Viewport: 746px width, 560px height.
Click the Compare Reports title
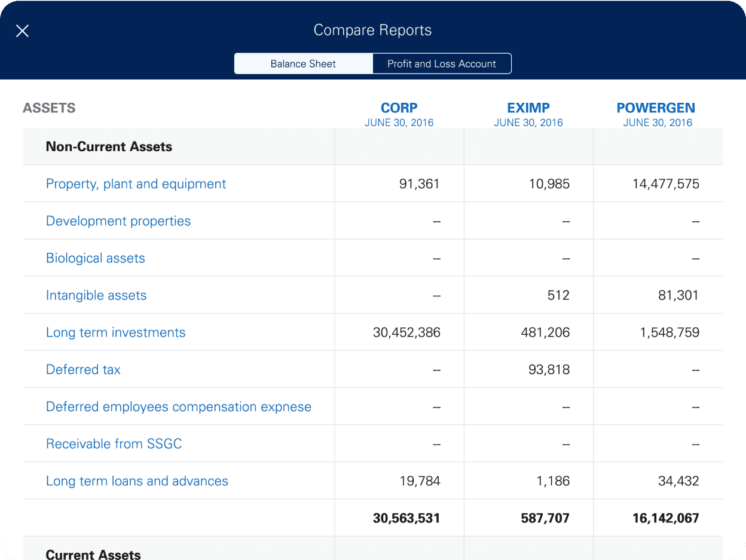tap(372, 30)
